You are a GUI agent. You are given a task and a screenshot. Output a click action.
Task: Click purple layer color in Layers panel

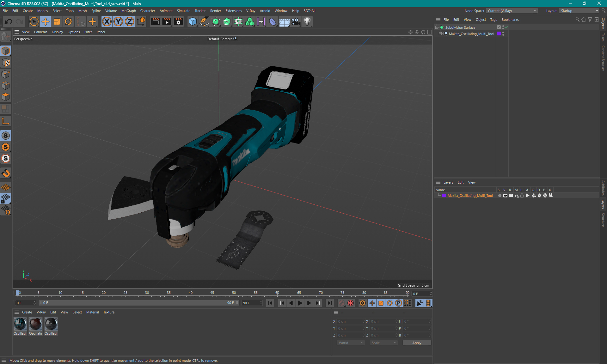click(444, 196)
